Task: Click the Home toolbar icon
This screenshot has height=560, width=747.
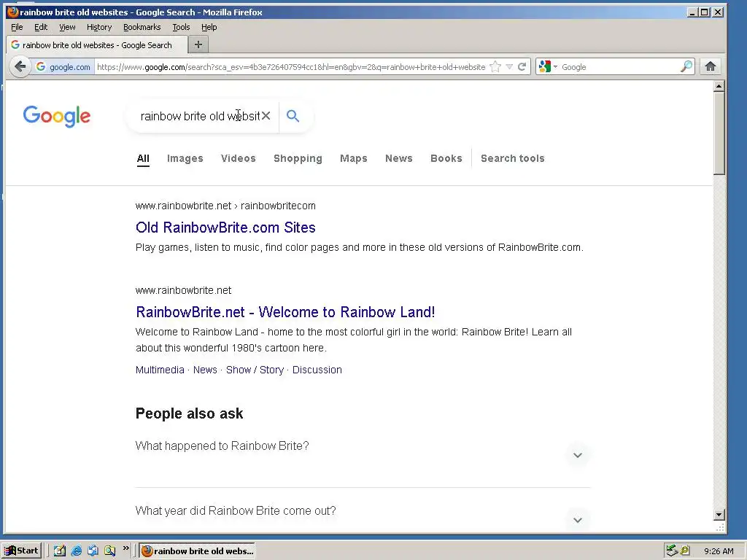Action: pyautogui.click(x=711, y=66)
